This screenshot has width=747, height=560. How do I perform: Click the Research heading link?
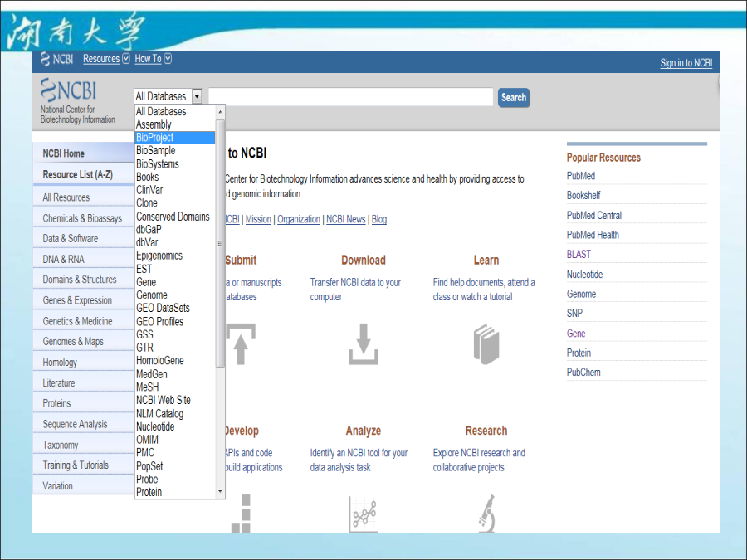click(x=486, y=431)
